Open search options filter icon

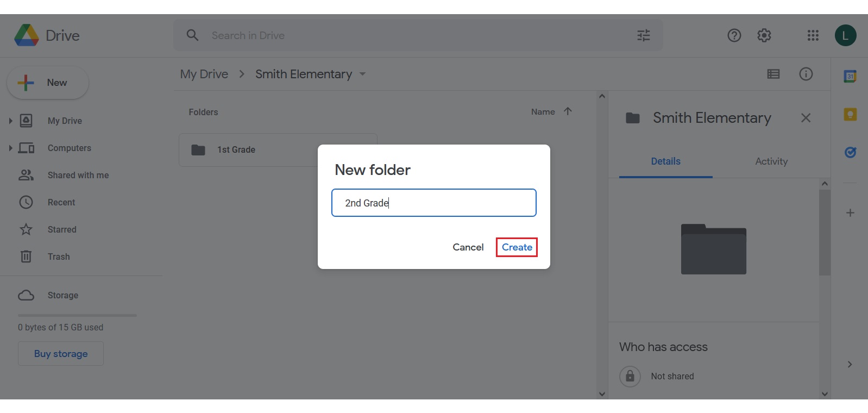(x=644, y=35)
